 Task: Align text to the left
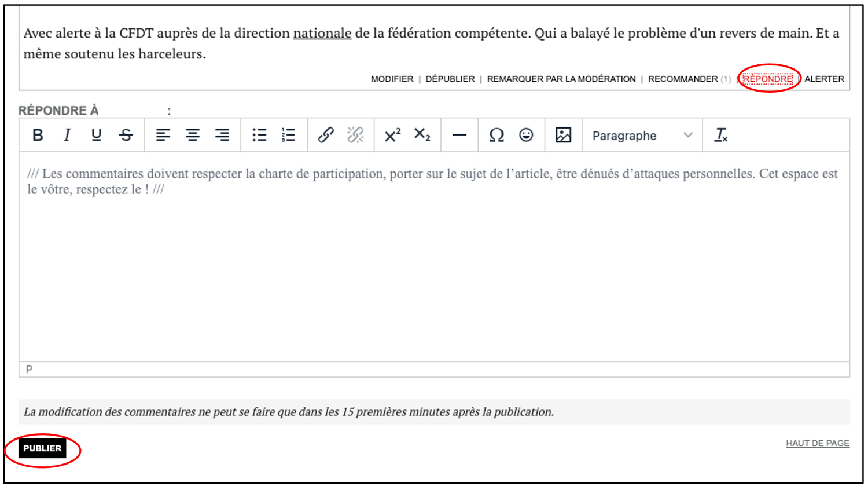[163, 136]
